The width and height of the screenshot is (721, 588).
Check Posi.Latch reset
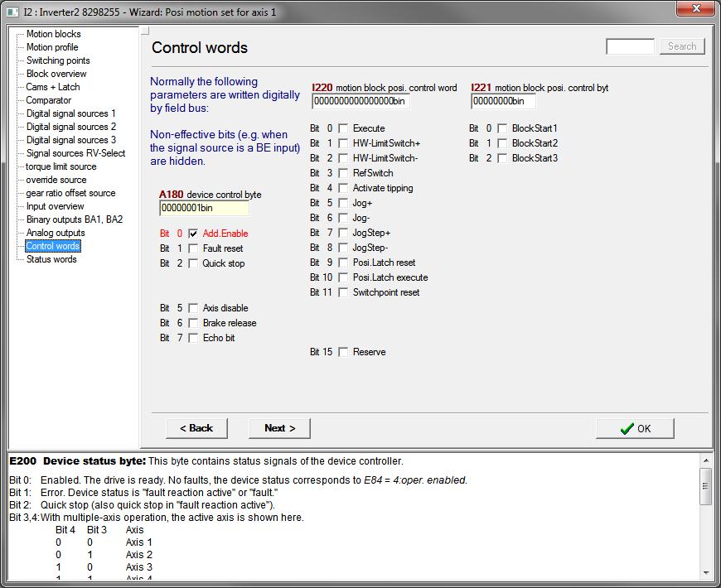(x=343, y=263)
